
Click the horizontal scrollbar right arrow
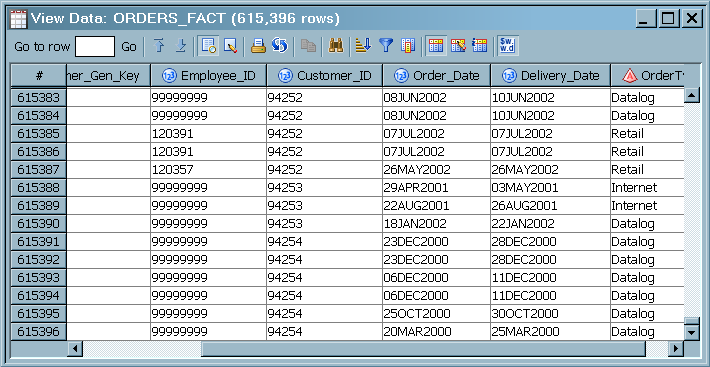coord(676,348)
